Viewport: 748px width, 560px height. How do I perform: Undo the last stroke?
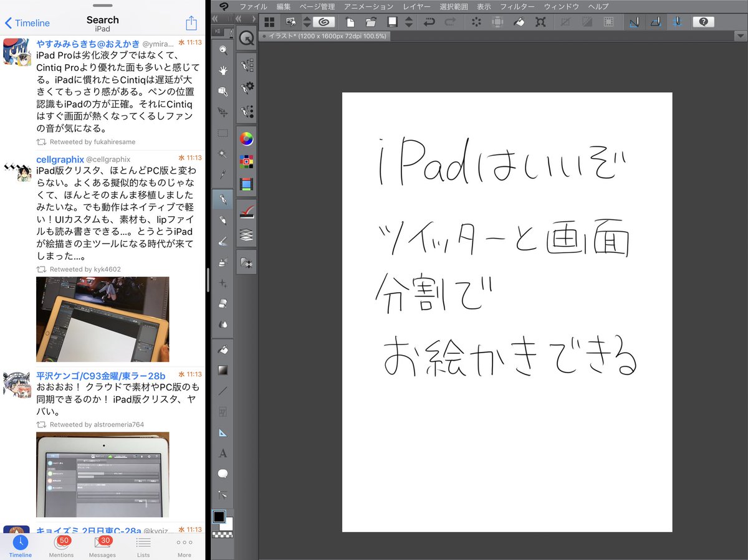click(429, 22)
